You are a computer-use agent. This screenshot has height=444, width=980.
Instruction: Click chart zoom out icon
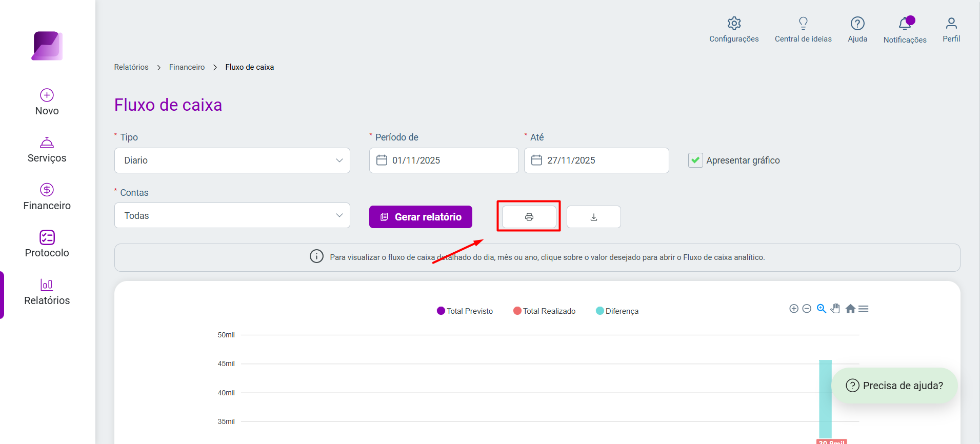tap(807, 309)
